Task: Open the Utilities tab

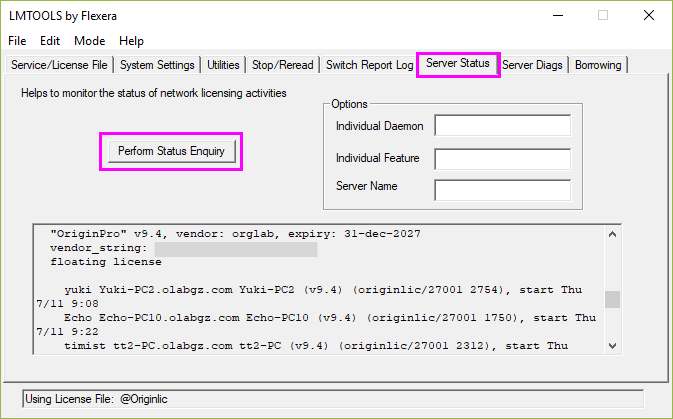Action: coord(223,65)
